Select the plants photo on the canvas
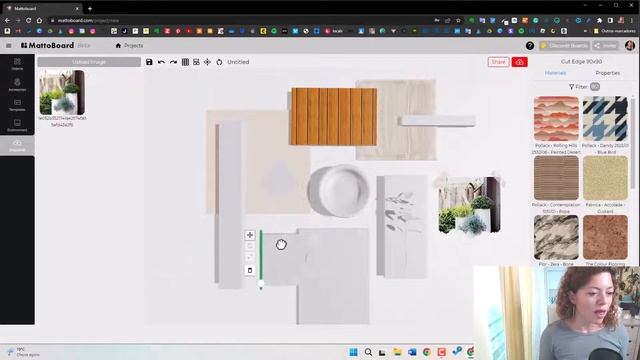Viewport: 640px width, 360px height. click(x=469, y=204)
